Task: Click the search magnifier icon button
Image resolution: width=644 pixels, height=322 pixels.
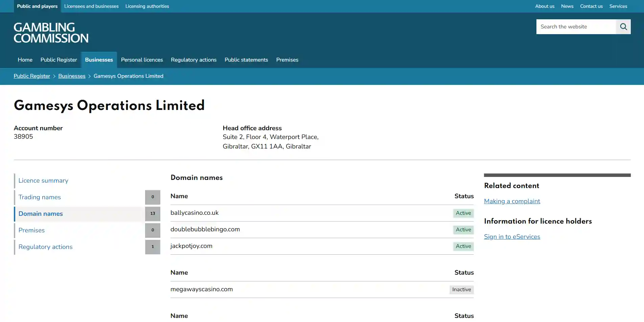Action: tap(623, 27)
